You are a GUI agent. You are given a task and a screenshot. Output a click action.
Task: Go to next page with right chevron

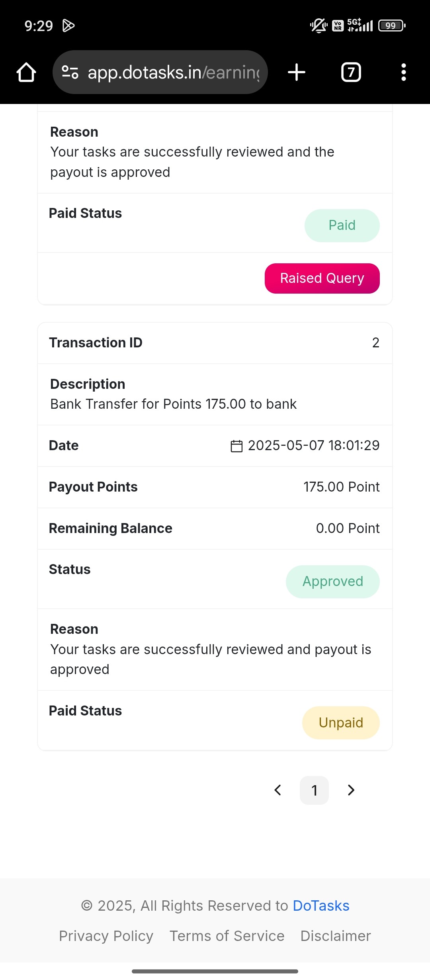[x=351, y=790]
